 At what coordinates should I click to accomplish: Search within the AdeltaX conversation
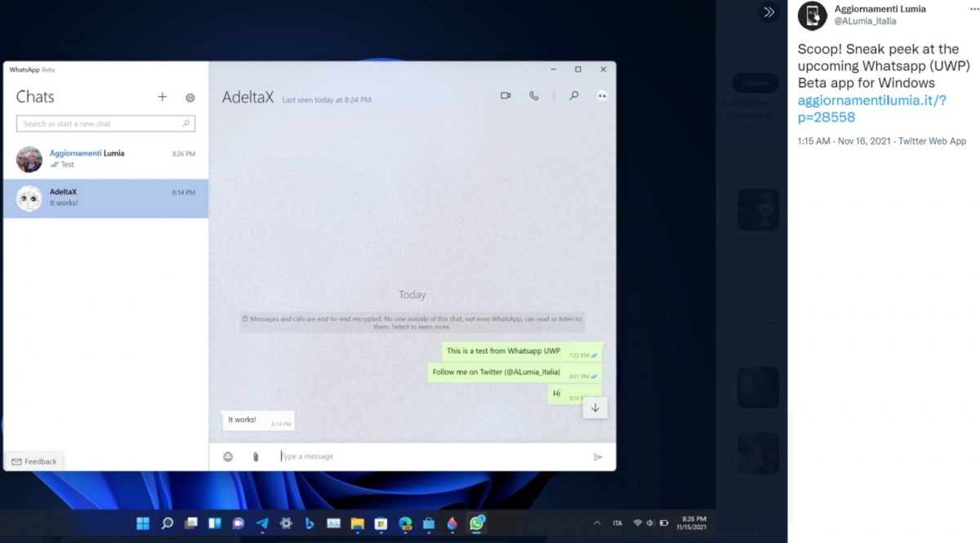574,96
